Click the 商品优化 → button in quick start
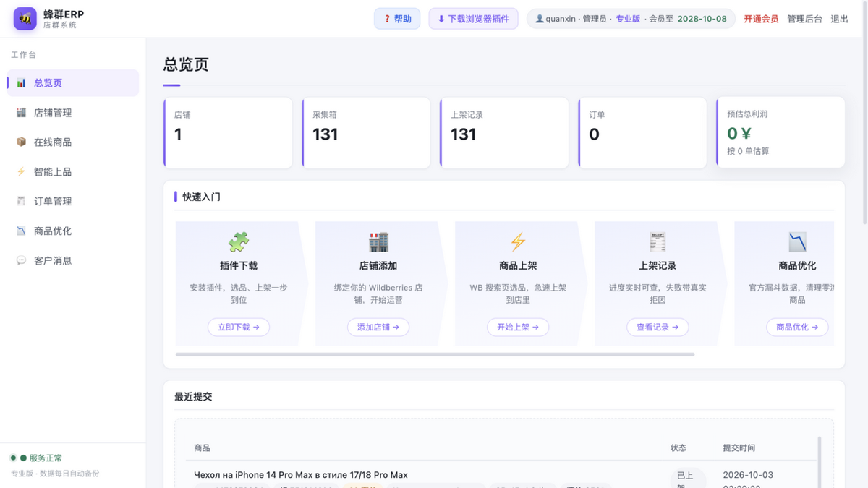This screenshot has width=868, height=488. coord(797,328)
